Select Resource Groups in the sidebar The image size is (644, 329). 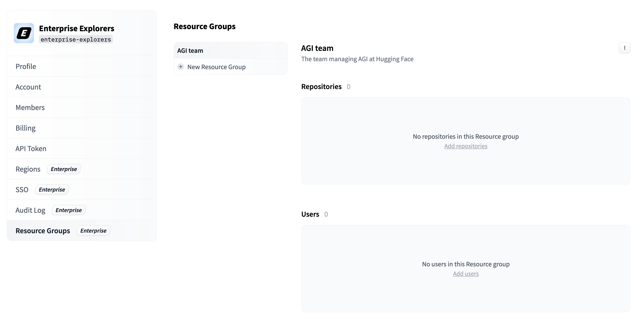(x=43, y=231)
